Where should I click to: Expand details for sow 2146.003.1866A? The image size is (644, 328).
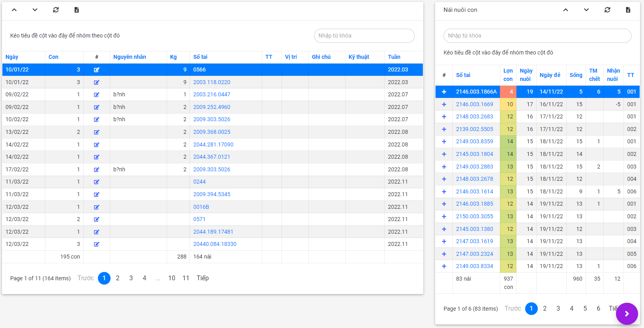pyautogui.click(x=444, y=92)
